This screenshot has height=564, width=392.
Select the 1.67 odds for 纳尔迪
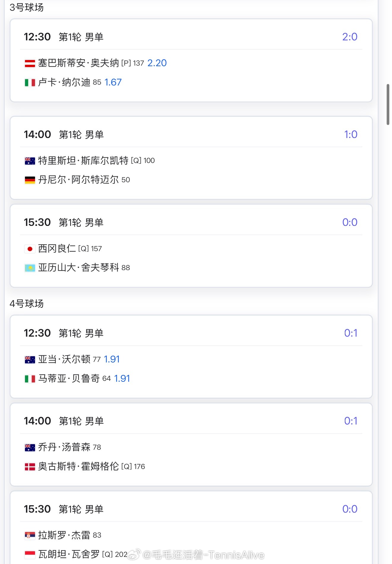tap(113, 82)
